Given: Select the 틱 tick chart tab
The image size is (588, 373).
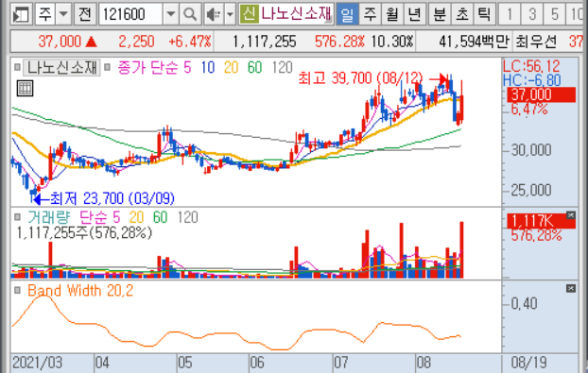Looking at the screenshot, I should 485,14.
